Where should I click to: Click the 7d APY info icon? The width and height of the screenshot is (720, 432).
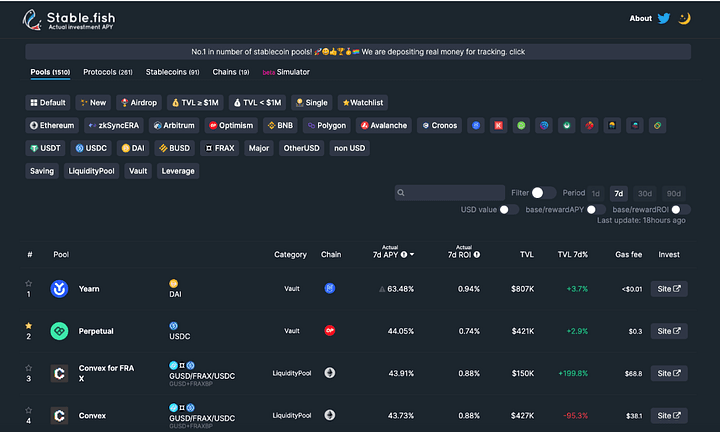404,254
